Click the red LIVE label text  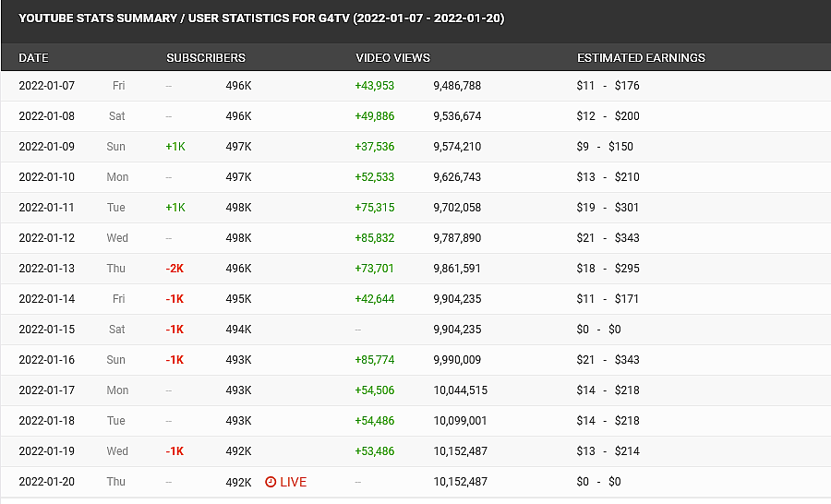click(x=293, y=482)
